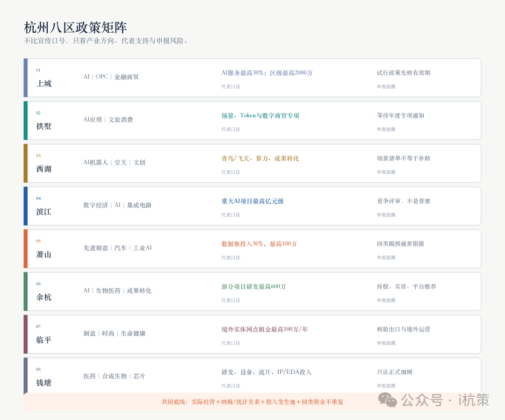Click AI应用 | 文旅消费 text
505x420 pixels.
[x=108, y=120]
